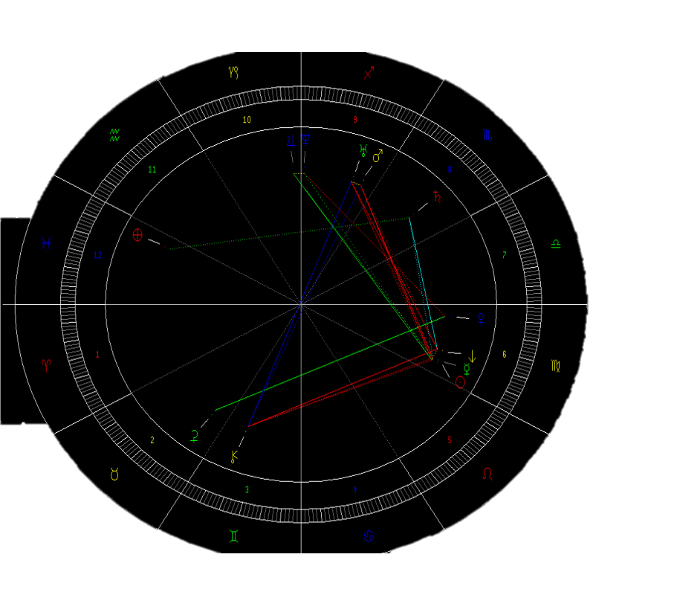Click the blue Cancer sign glyph

(369, 536)
